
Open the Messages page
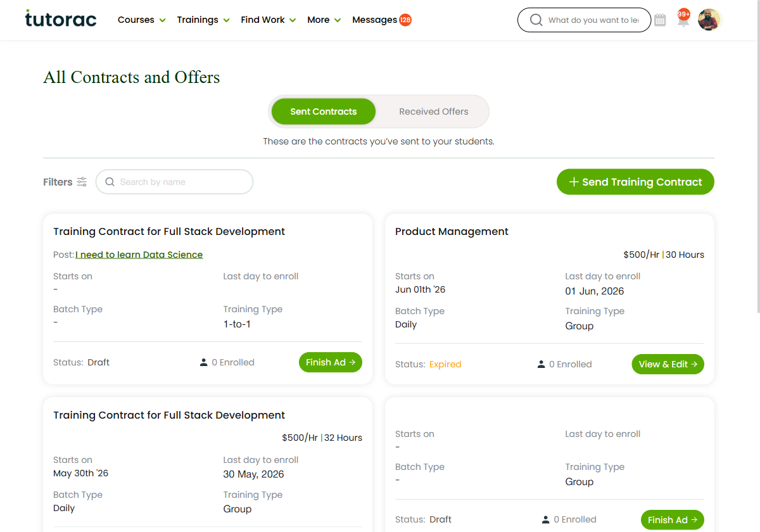(374, 20)
